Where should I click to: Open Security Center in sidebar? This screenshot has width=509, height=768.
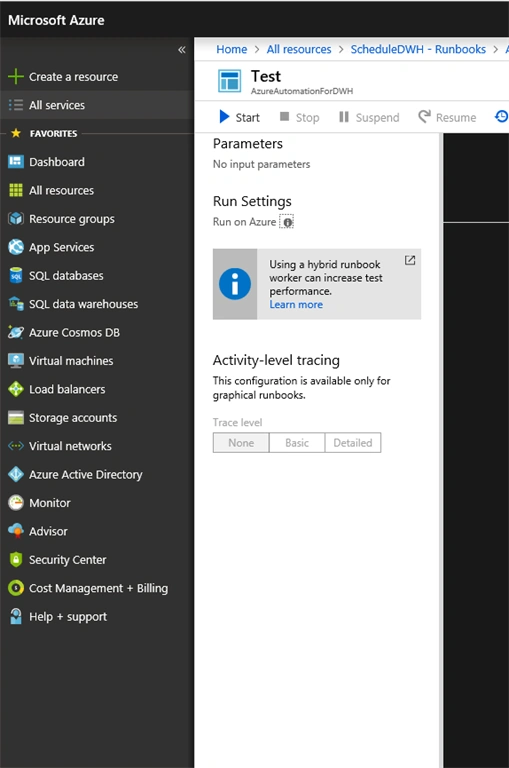coord(68,560)
